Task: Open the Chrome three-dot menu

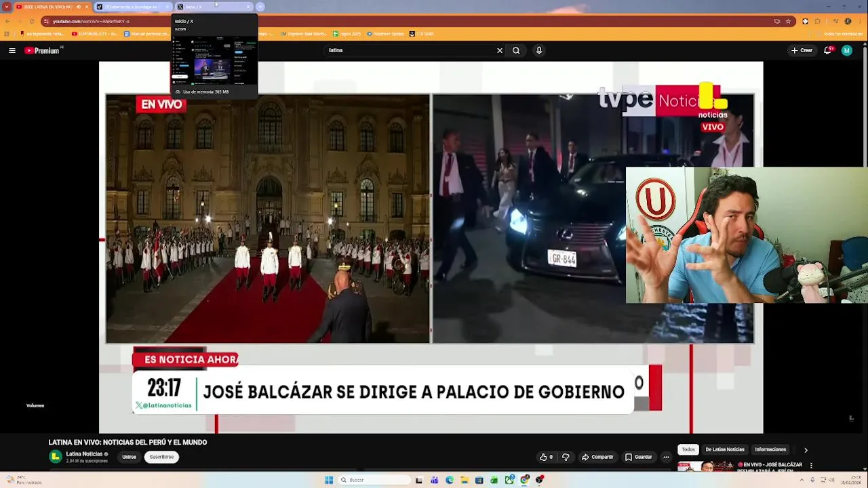Action: 861,21
